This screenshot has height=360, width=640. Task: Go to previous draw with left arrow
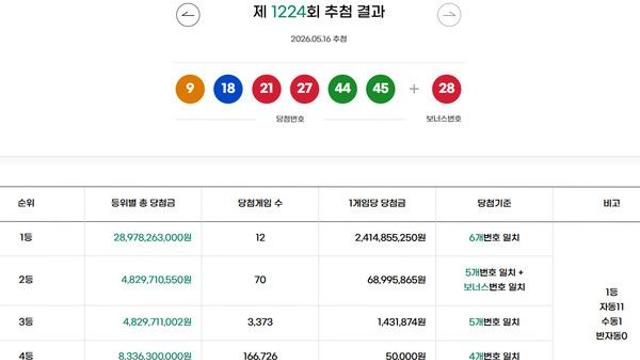(x=188, y=15)
